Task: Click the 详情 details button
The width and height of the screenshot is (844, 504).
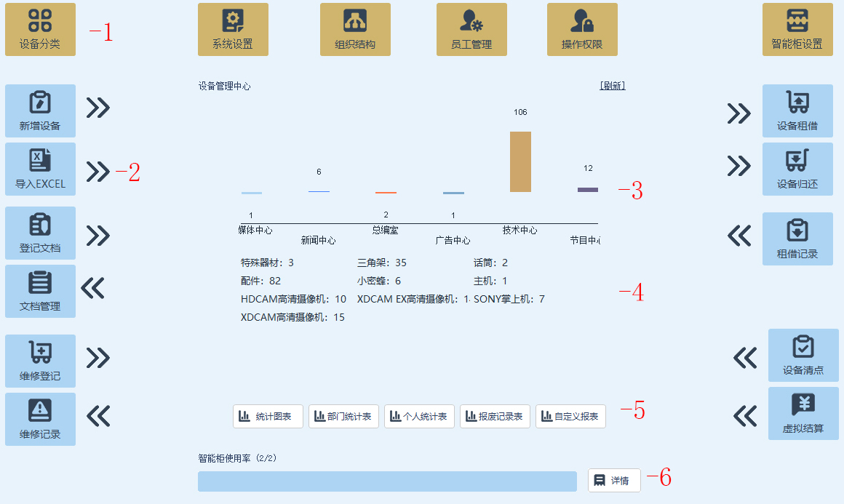Action: pos(614,480)
